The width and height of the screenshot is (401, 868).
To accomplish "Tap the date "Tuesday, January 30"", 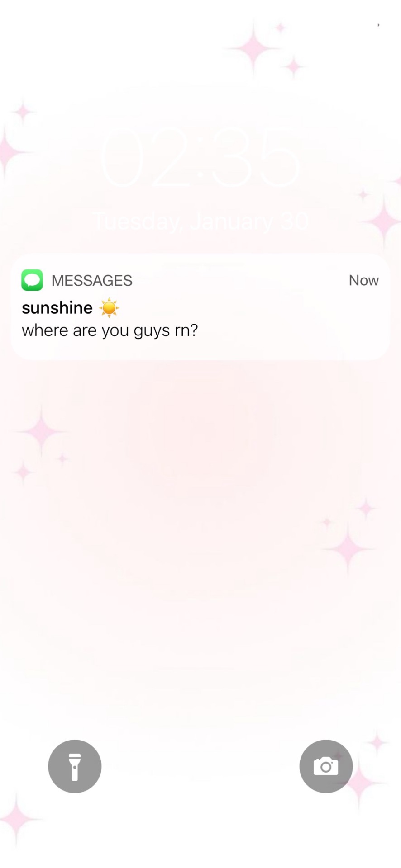I will pyautogui.click(x=201, y=222).
